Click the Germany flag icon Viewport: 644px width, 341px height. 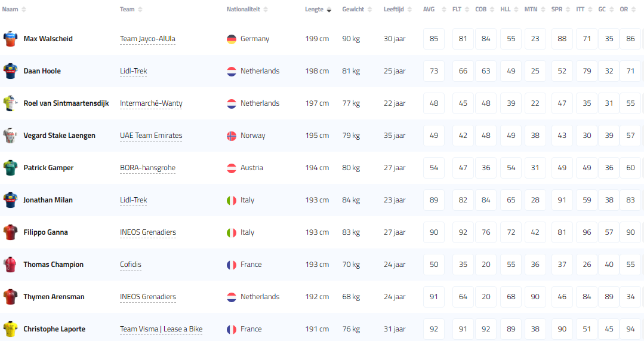tap(232, 39)
